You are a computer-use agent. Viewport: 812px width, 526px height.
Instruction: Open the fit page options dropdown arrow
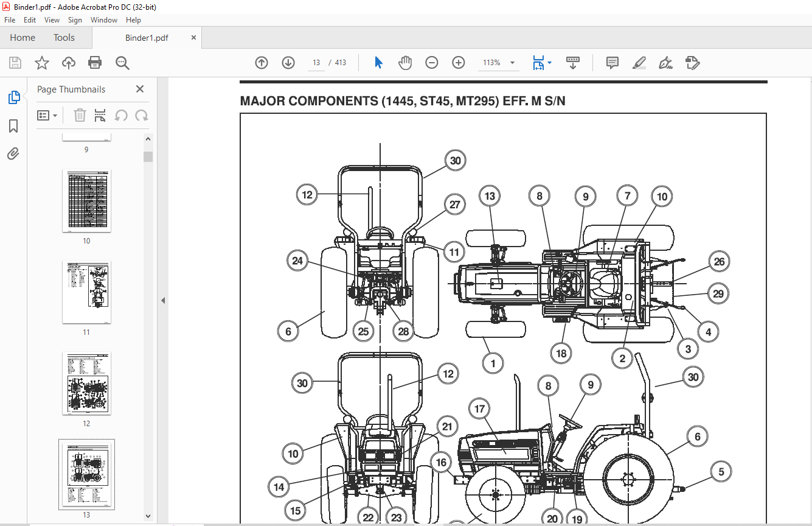pos(550,63)
